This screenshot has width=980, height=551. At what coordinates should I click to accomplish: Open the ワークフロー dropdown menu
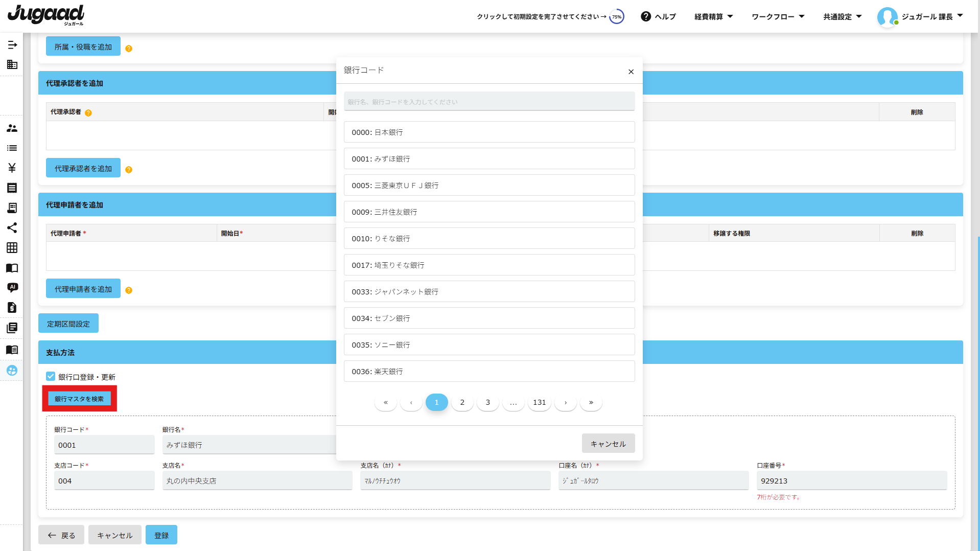coord(778,17)
